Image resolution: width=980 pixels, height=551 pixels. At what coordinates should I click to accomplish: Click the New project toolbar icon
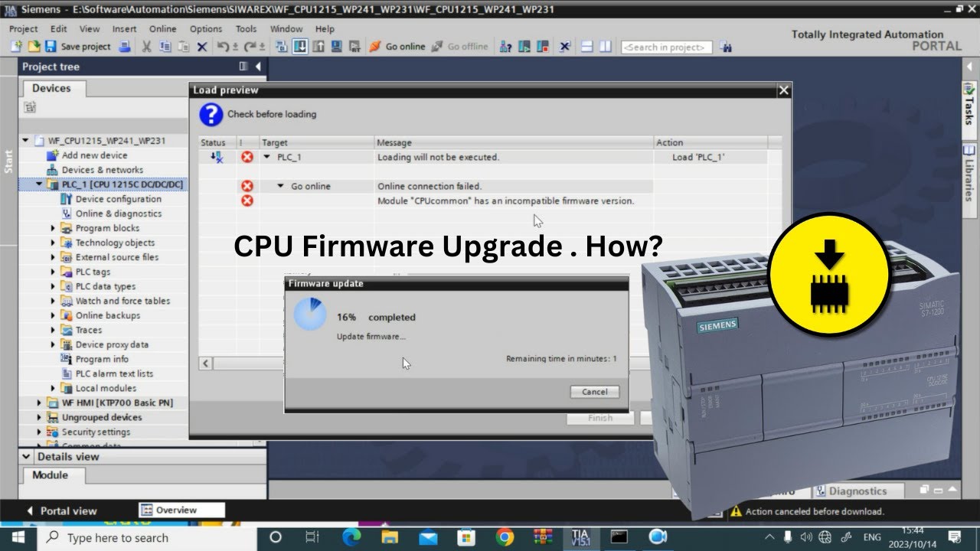(16, 47)
